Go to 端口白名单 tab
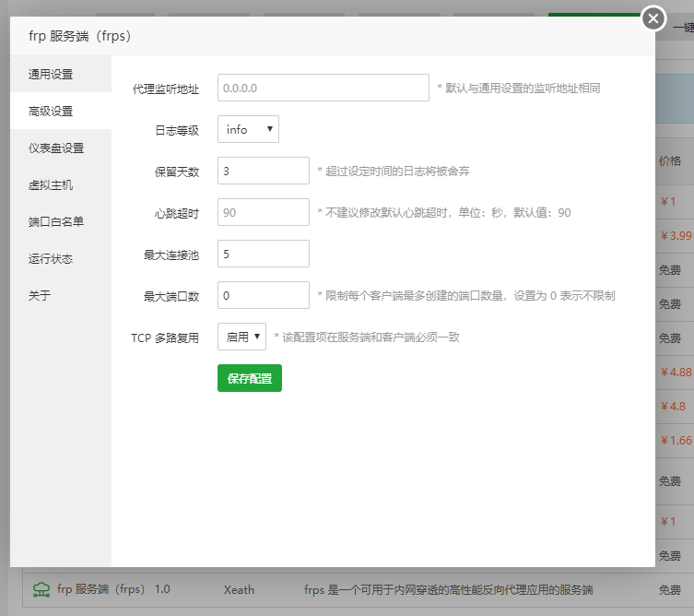This screenshot has width=694, height=616. [x=61, y=221]
